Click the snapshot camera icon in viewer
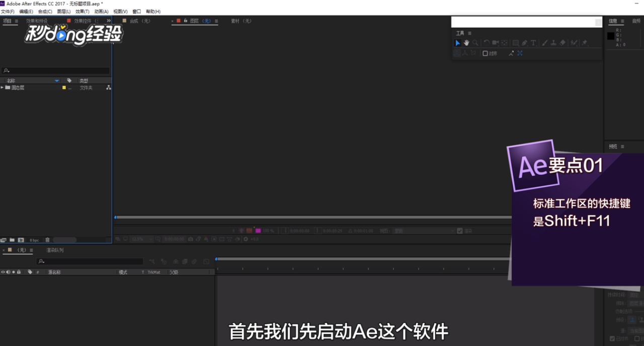Screen dimensions: 644x346 [x=190, y=239]
